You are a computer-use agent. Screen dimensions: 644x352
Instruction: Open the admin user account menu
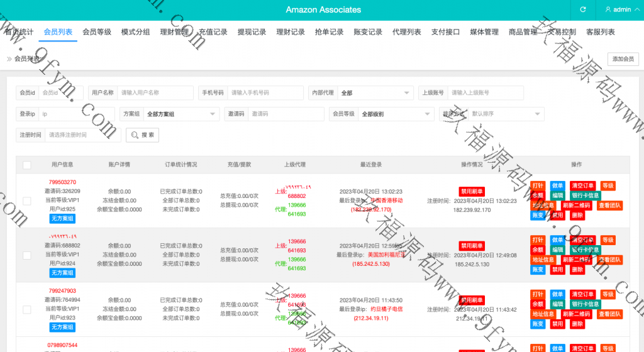(x=618, y=10)
